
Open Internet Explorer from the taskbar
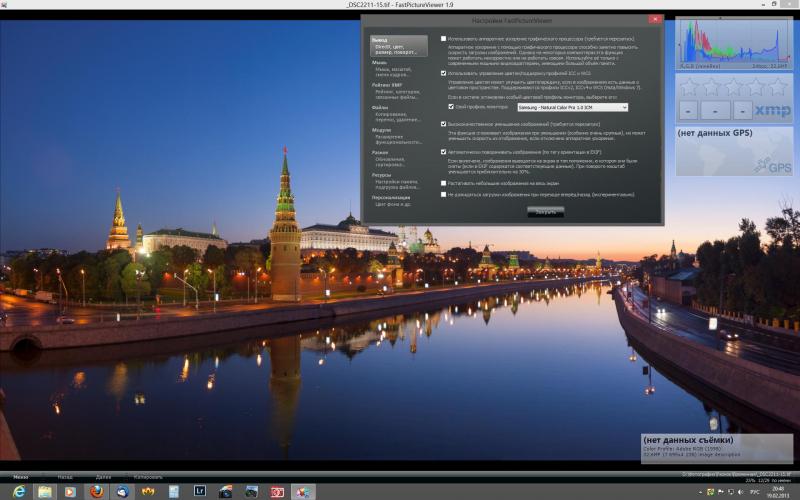[19, 491]
